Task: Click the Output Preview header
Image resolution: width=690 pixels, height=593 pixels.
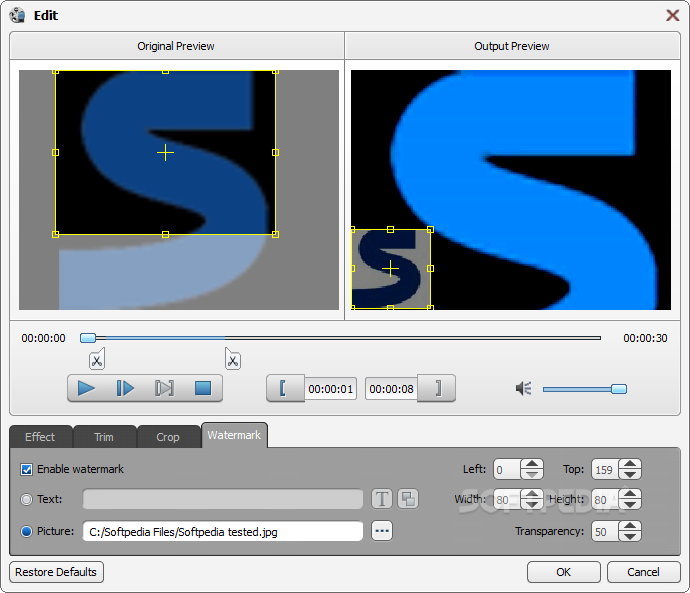Action: (512, 46)
